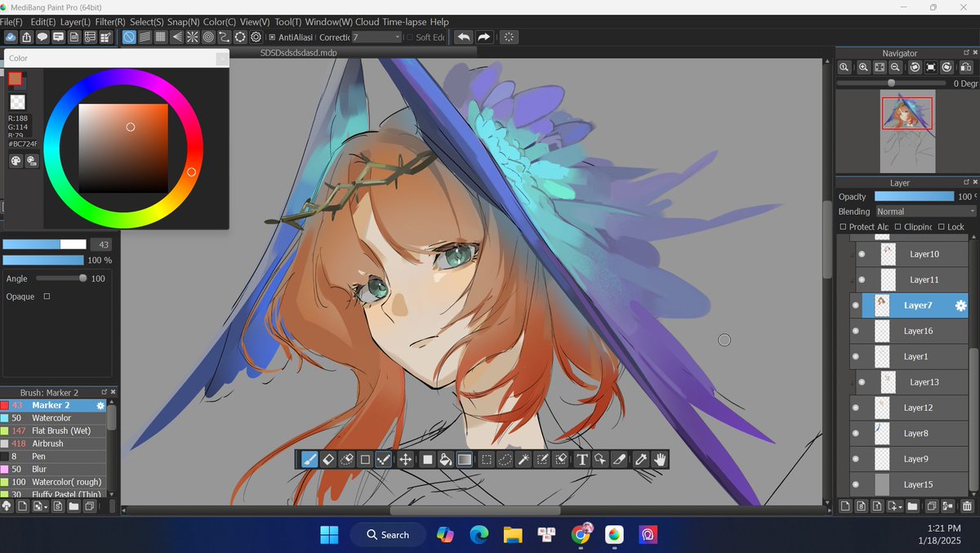Click the Redo arrow in top toolbar
Viewport: 980px width, 553px height.
[484, 37]
